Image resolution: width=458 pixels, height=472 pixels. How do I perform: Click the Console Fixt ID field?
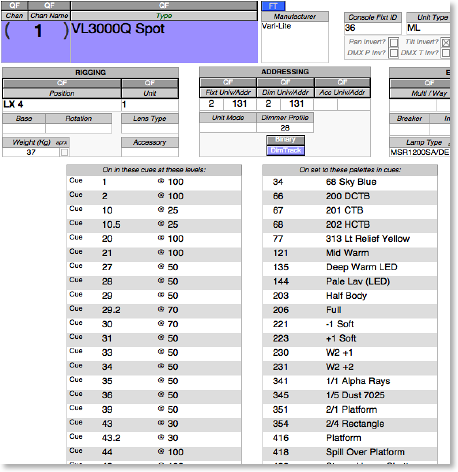373,28
